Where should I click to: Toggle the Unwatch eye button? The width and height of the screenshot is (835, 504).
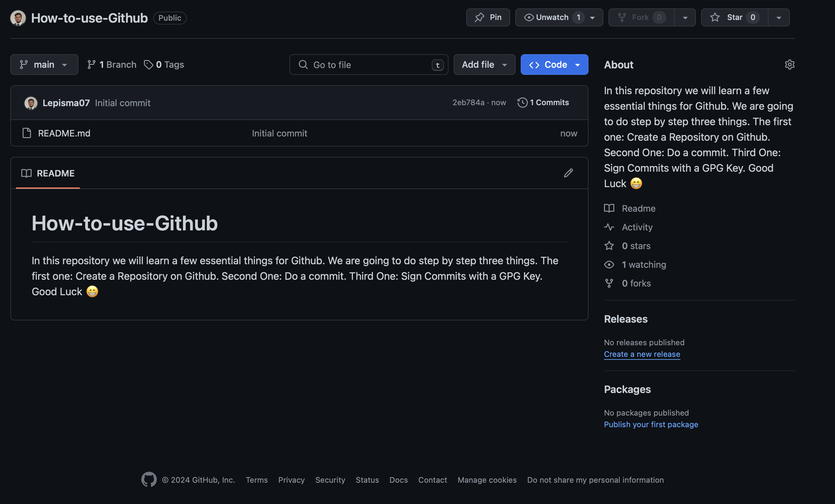click(x=552, y=17)
